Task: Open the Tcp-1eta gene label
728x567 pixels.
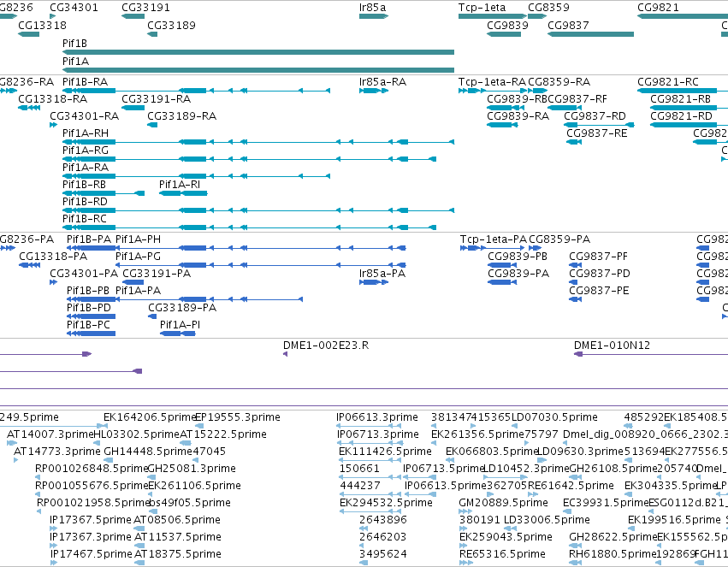Action: tap(482, 8)
